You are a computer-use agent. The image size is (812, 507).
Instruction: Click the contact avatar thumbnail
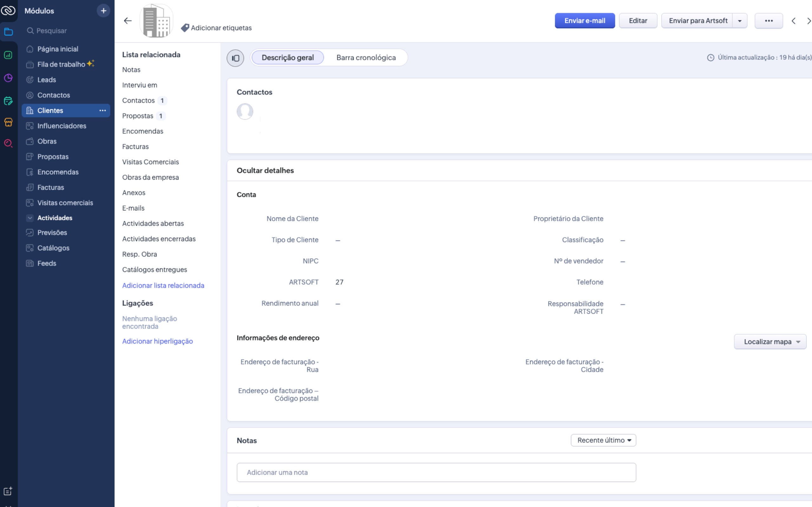(x=245, y=111)
